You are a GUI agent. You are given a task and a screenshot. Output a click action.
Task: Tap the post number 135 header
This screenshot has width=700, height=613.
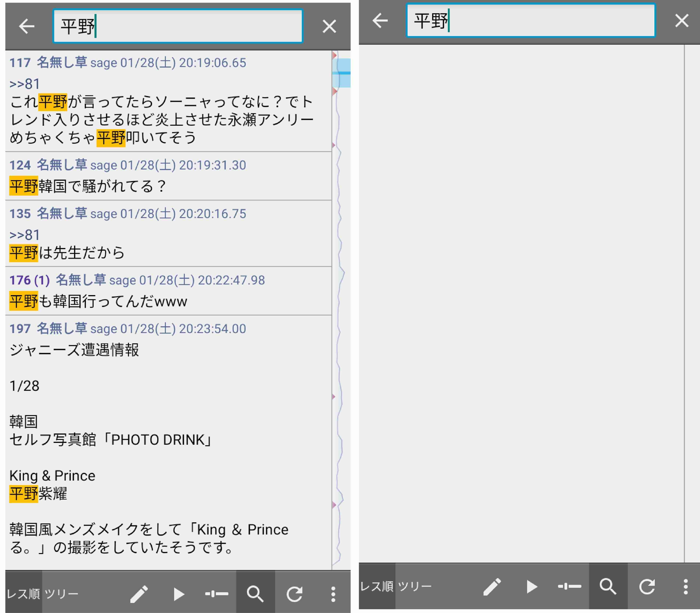(x=20, y=214)
